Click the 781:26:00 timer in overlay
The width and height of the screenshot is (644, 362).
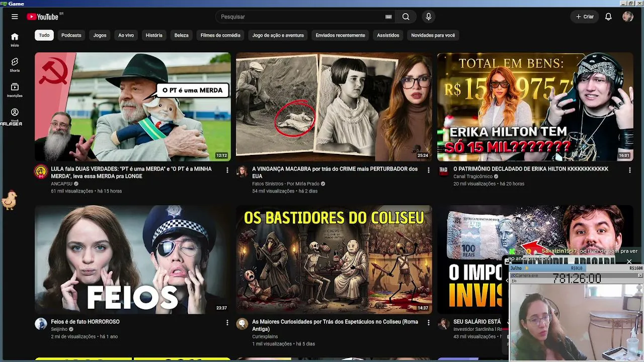pyautogui.click(x=577, y=278)
